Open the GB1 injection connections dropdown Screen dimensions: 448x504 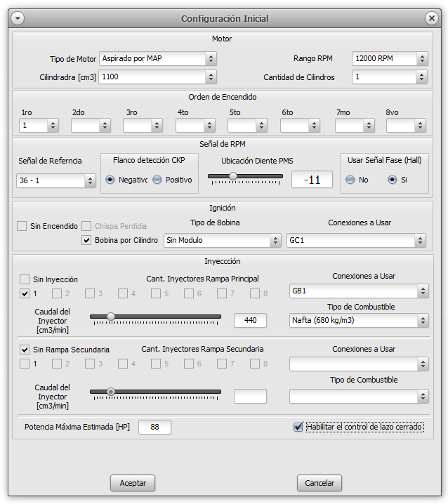tap(359, 291)
